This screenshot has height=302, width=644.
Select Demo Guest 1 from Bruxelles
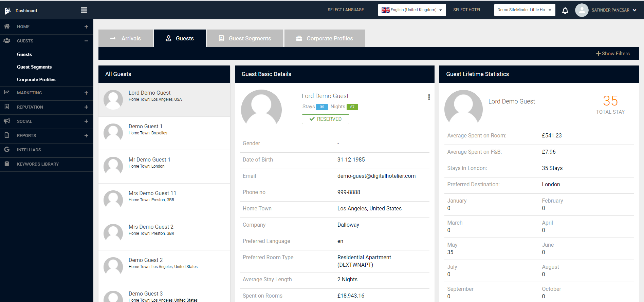164,133
